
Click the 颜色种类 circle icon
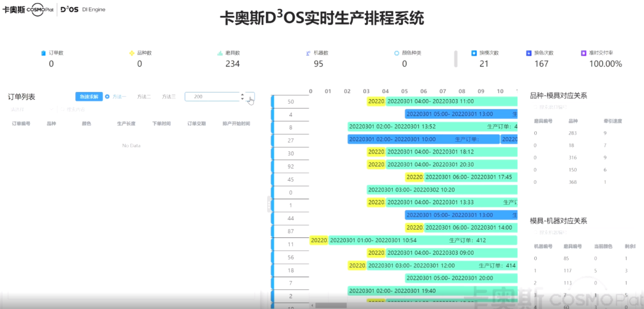point(397,53)
